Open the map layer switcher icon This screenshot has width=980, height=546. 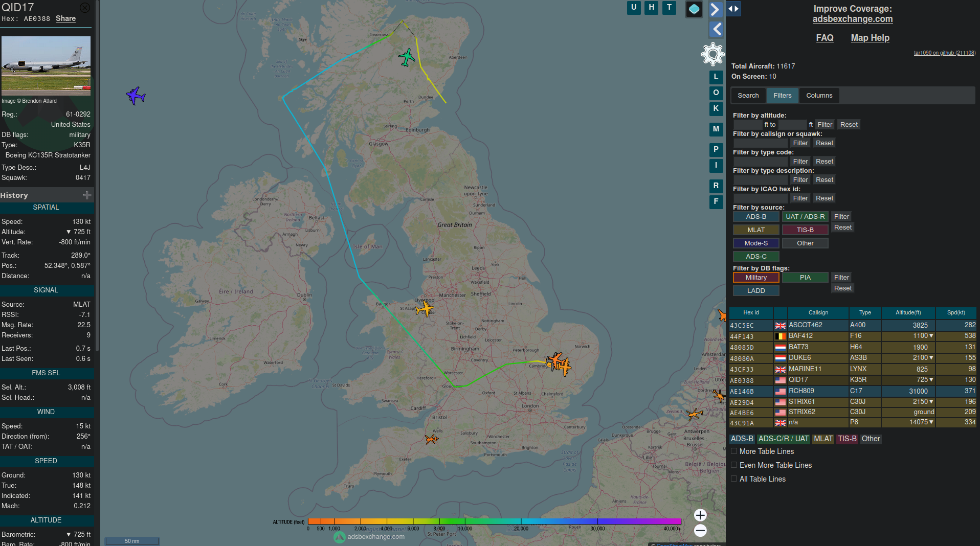[x=694, y=9]
